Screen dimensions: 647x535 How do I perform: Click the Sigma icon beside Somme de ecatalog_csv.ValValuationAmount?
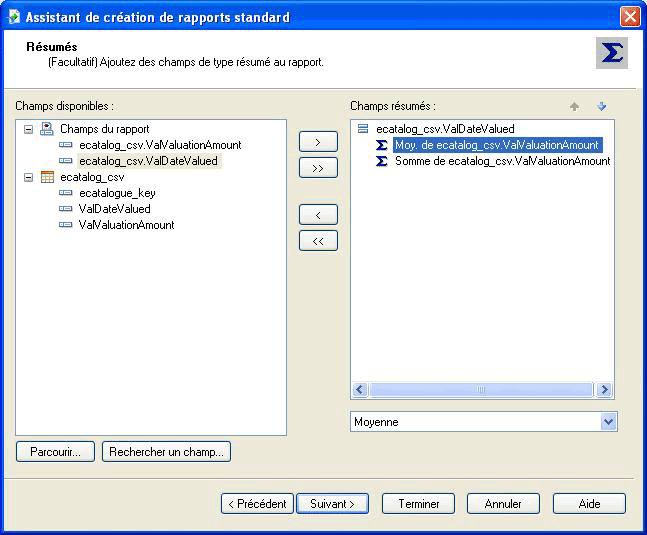pos(382,161)
